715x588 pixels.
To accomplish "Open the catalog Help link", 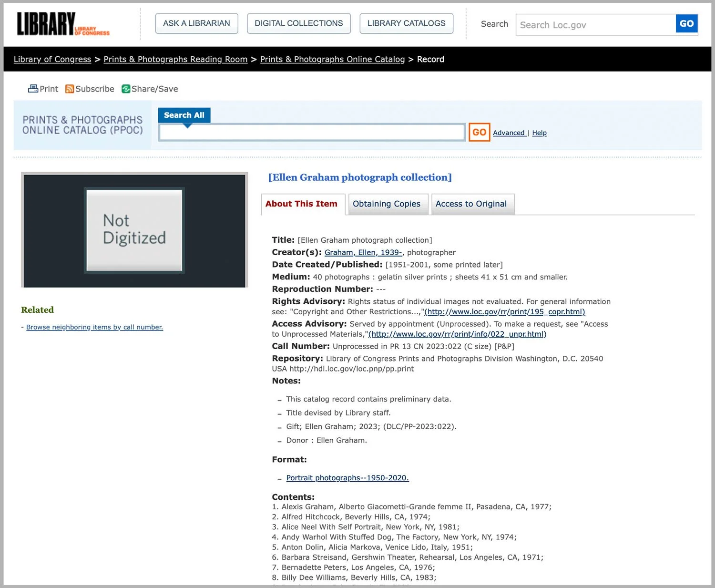I will [x=539, y=133].
